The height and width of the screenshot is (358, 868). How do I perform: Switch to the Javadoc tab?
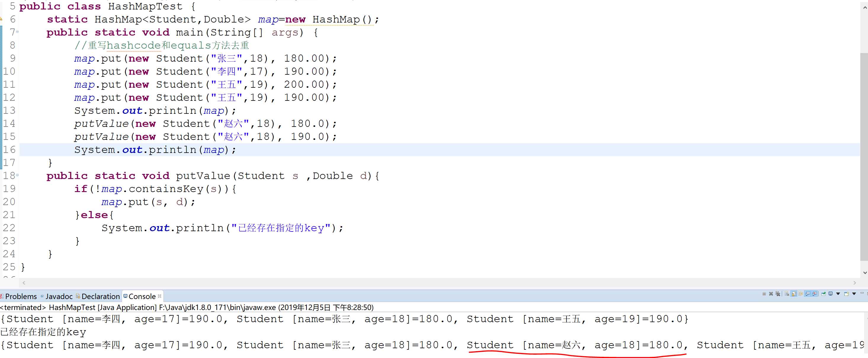click(57, 296)
